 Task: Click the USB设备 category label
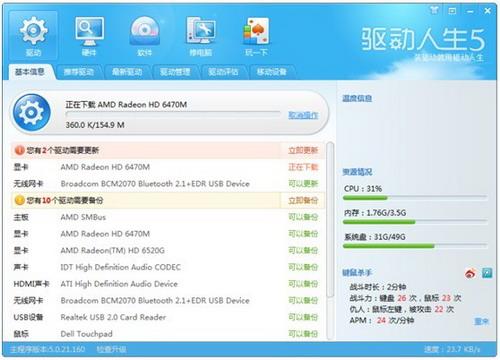[28, 317]
